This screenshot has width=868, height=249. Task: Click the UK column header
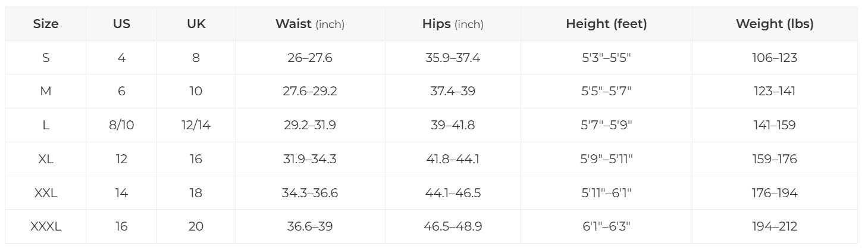(196, 24)
